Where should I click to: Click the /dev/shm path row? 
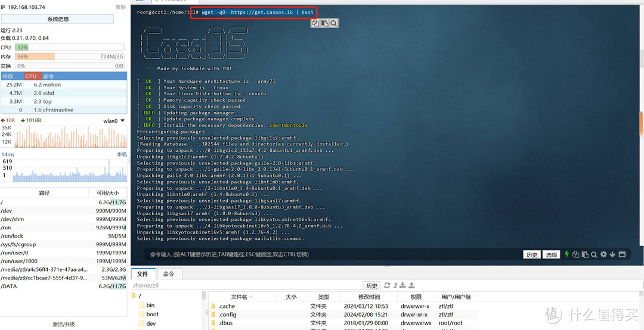[64, 219]
